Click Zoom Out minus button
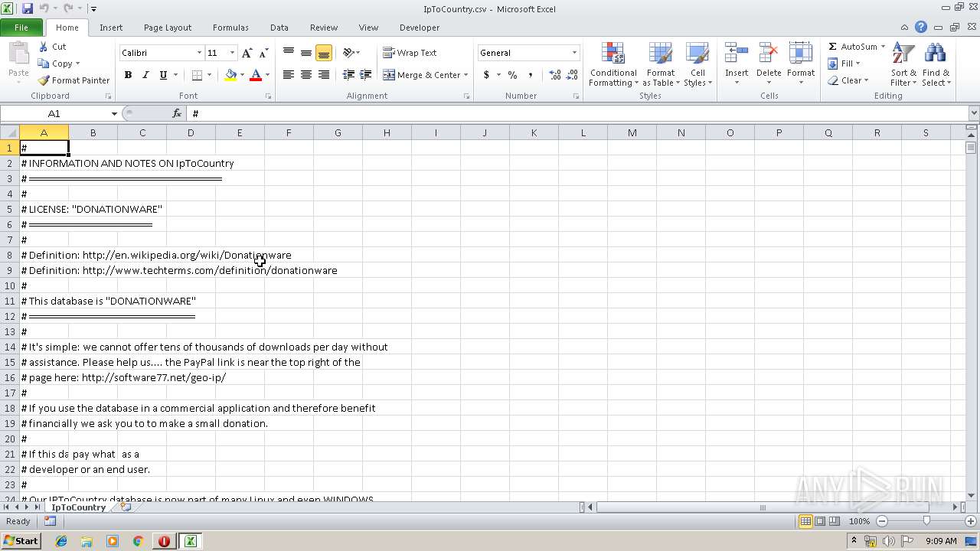 click(881, 521)
